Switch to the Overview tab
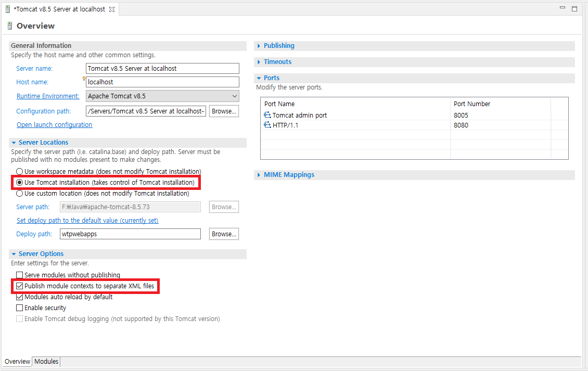588x371 pixels. [17, 362]
